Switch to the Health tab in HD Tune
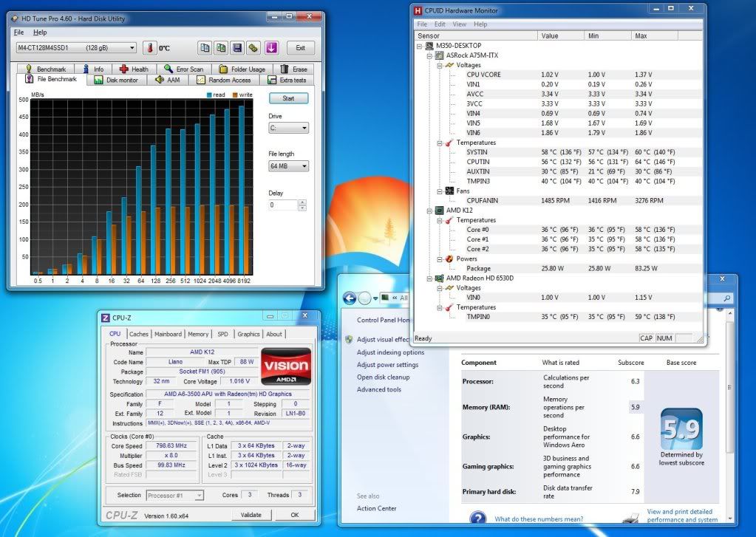This screenshot has height=537, width=756. click(134, 69)
